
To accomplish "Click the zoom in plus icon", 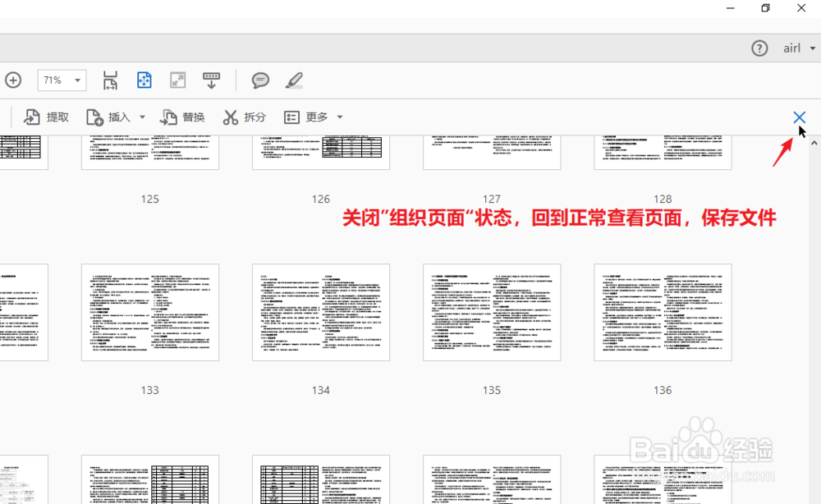I will point(13,80).
